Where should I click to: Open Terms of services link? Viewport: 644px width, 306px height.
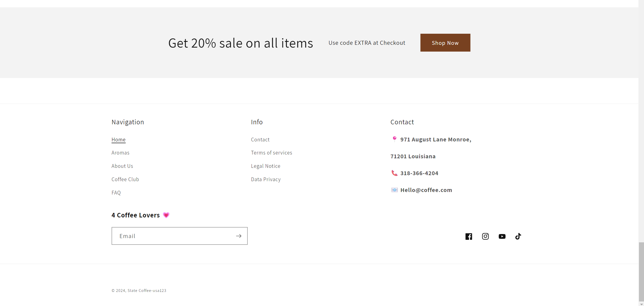click(x=271, y=153)
